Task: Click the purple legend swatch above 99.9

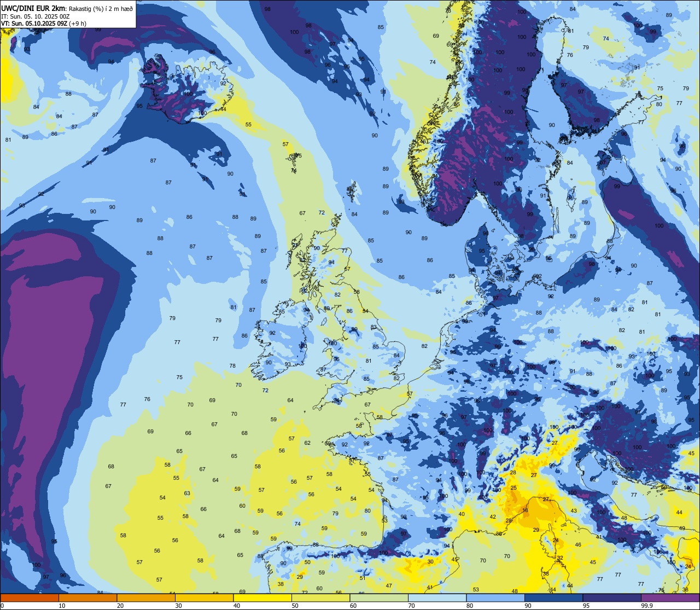Action: 670,597
